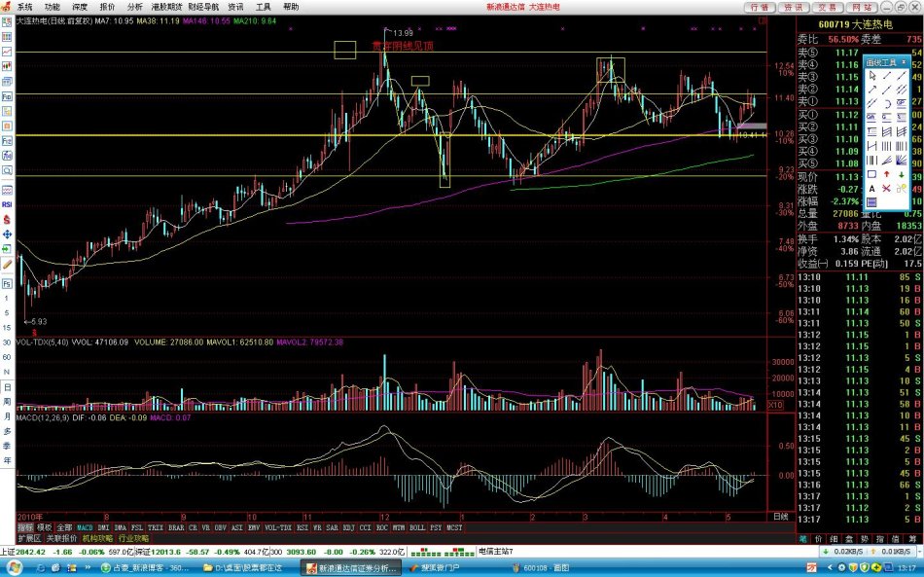Open the 工具 menu
The image size is (924, 577).
click(x=264, y=6)
